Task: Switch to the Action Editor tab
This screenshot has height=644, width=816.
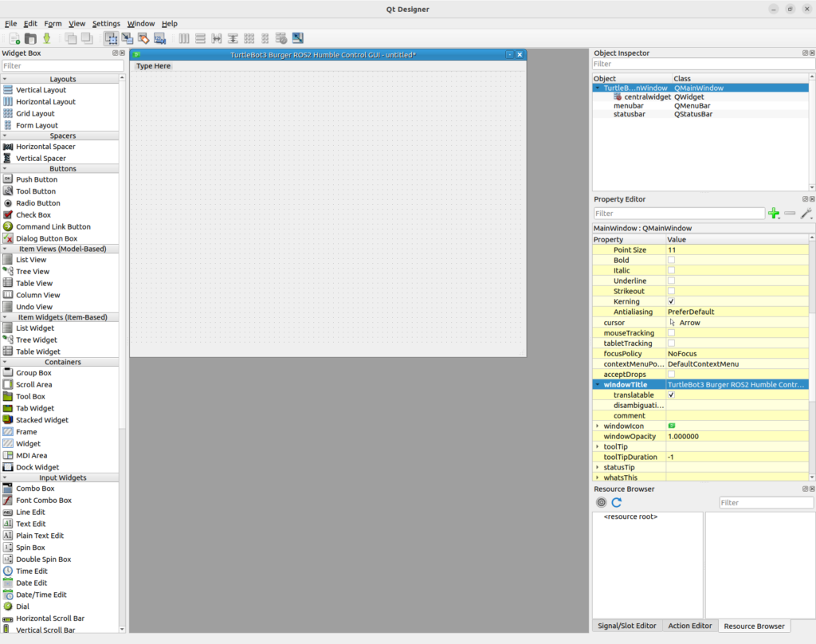Action: click(689, 626)
